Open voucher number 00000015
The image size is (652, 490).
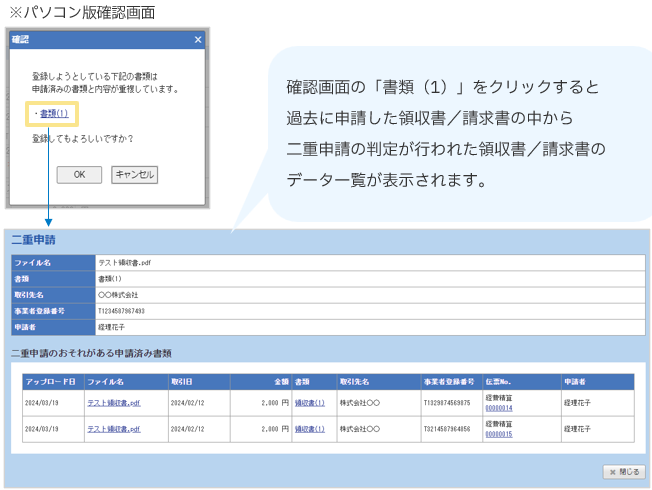tap(498, 435)
